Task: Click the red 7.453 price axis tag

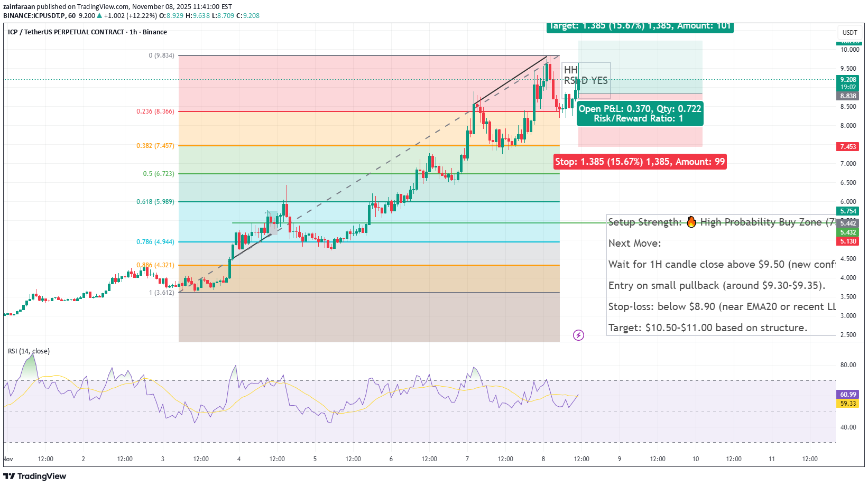Action: point(848,147)
